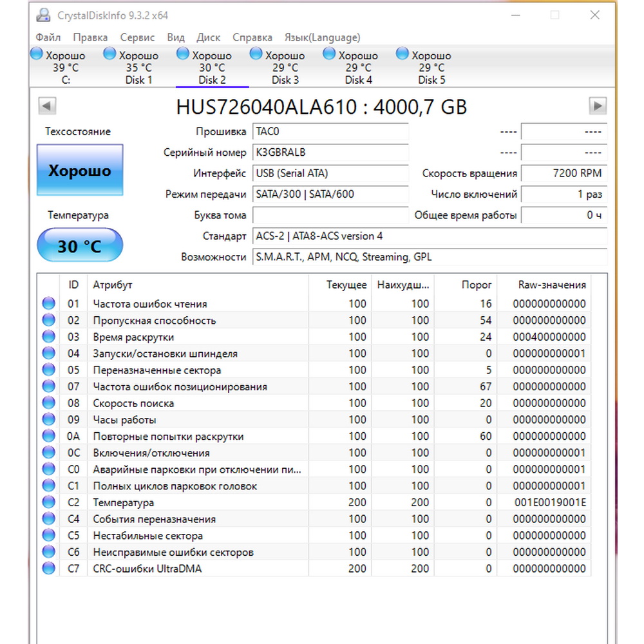Image resolution: width=644 pixels, height=644 pixels.
Task: Go to next disk with right arrow
Action: 598,106
